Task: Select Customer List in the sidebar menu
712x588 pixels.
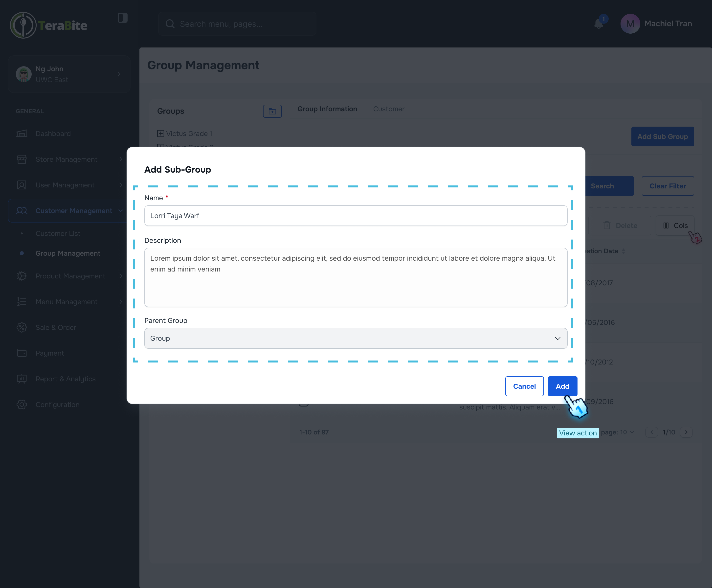Action: click(58, 233)
